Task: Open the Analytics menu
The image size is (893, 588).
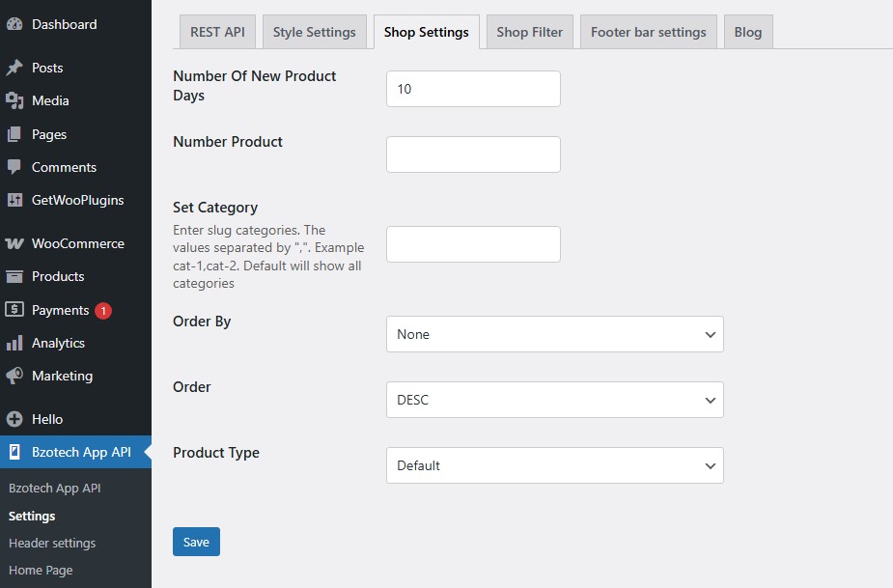Action: [x=75, y=343]
